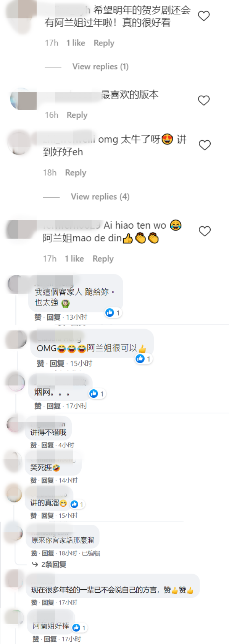Viewport: 229px width, 644px height.
Task: Expand View replies (1) thread
Action: [100, 67]
